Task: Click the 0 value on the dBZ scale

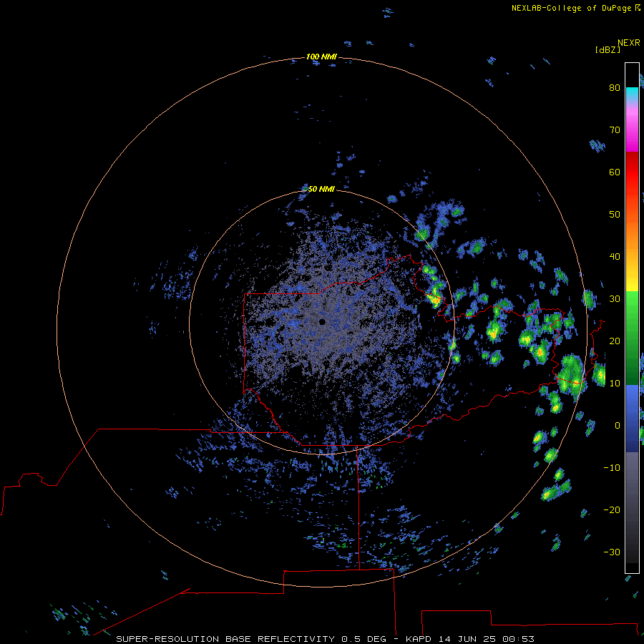Action: (x=618, y=426)
